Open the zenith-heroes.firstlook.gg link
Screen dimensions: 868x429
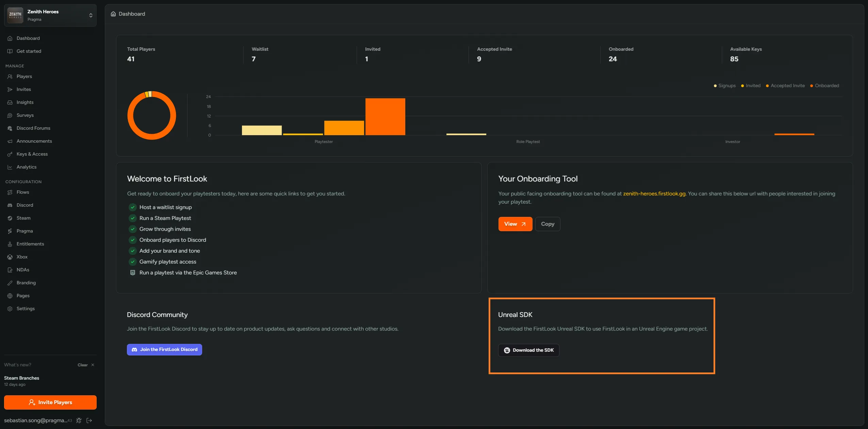654,194
